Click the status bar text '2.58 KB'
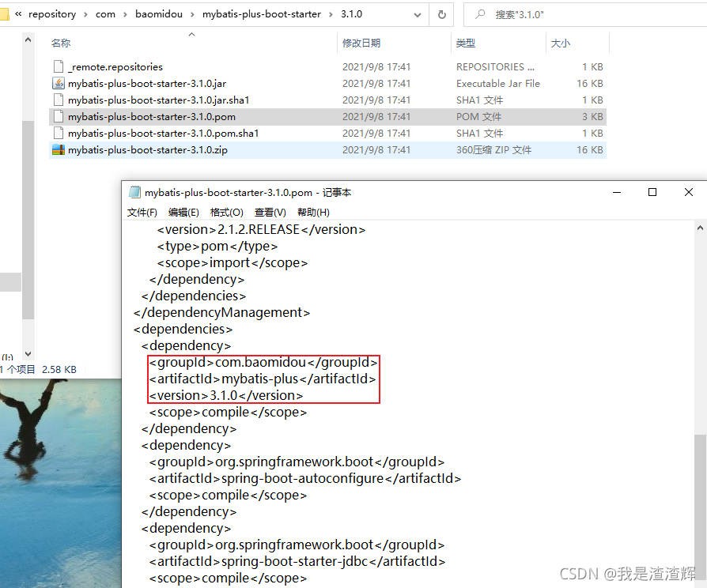The width and height of the screenshot is (707, 588). (x=59, y=369)
